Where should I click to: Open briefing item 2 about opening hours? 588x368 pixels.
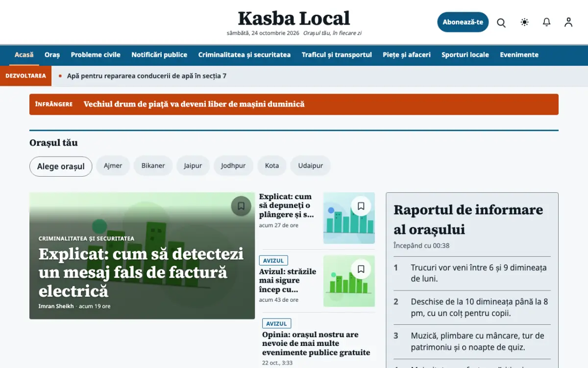click(472, 308)
